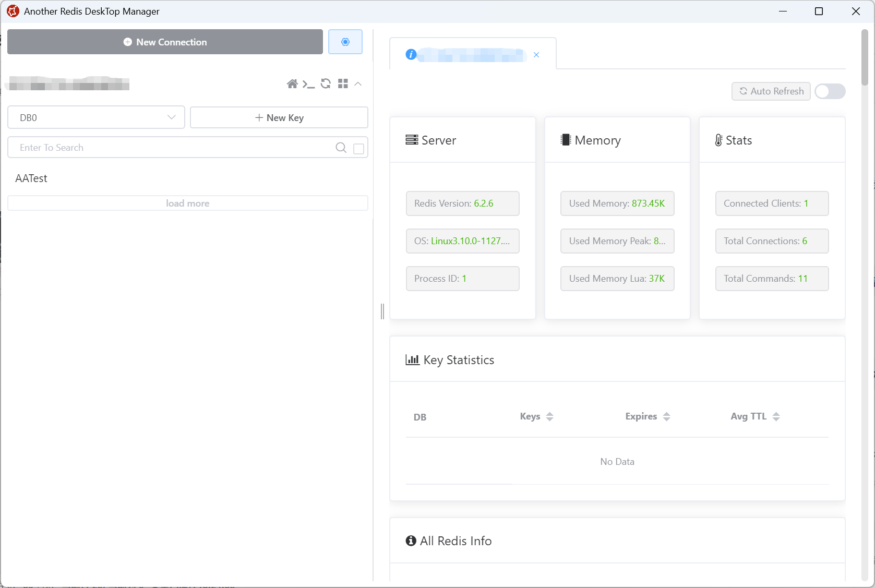The width and height of the screenshot is (875, 588).
Task: Refresh the connection with the reload icon
Action: (326, 83)
